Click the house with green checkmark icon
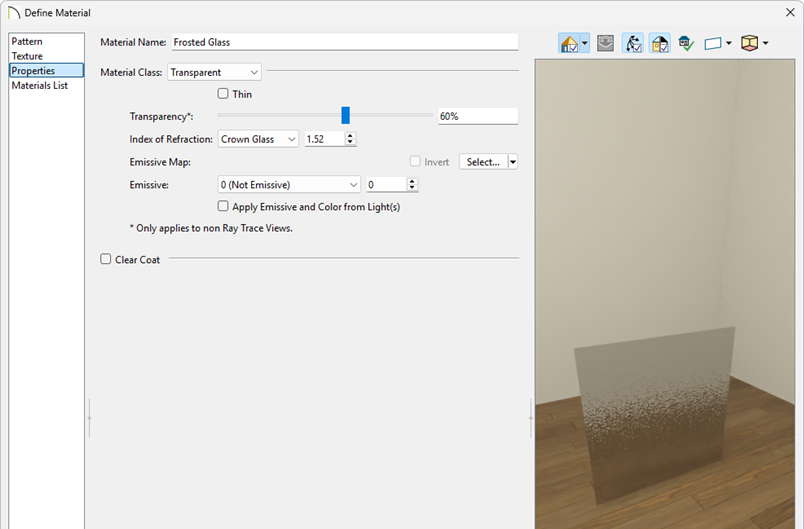Image resolution: width=804 pixels, height=529 pixels. click(686, 44)
